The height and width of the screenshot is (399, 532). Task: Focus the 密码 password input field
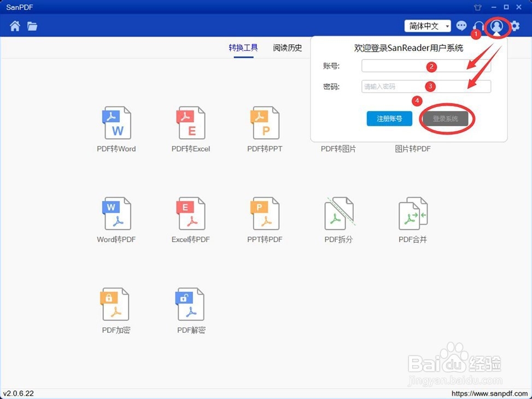coord(426,86)
